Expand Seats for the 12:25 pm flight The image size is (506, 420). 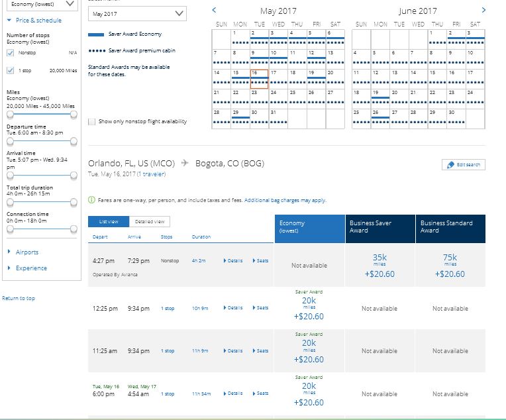point(260,307)
